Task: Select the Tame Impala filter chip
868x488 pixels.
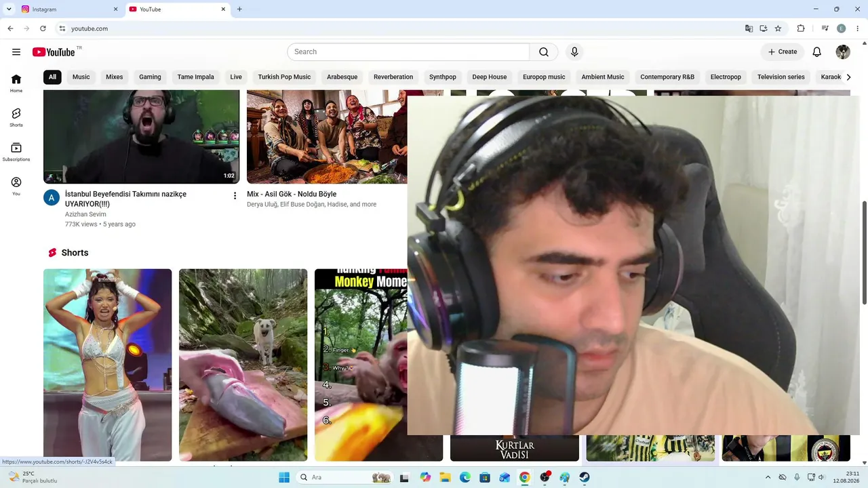Action: click(196, 77)
